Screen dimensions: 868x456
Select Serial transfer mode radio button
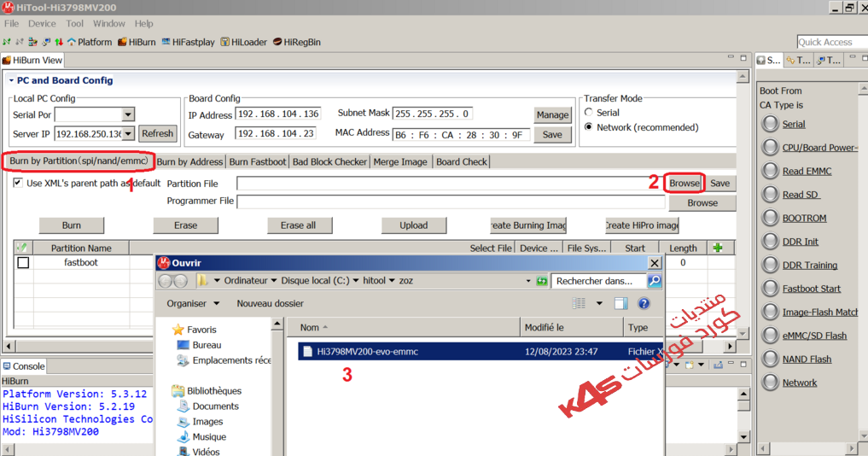tap(588, 113)
